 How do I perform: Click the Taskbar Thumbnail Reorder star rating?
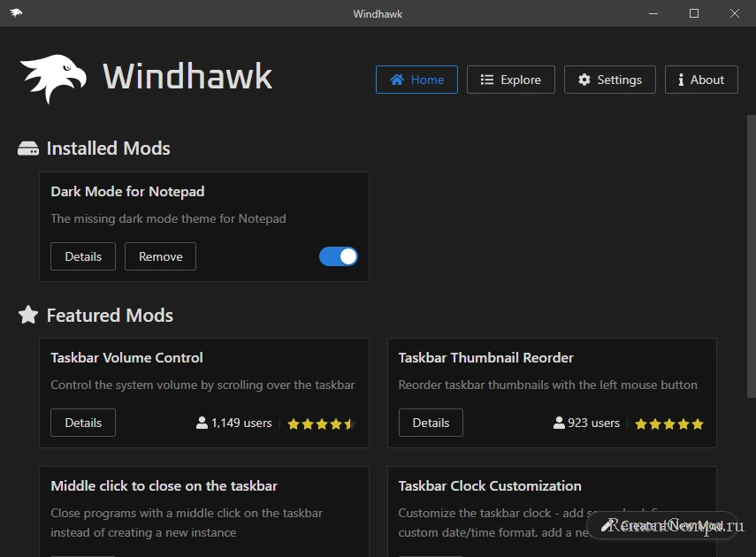[669, 423]
